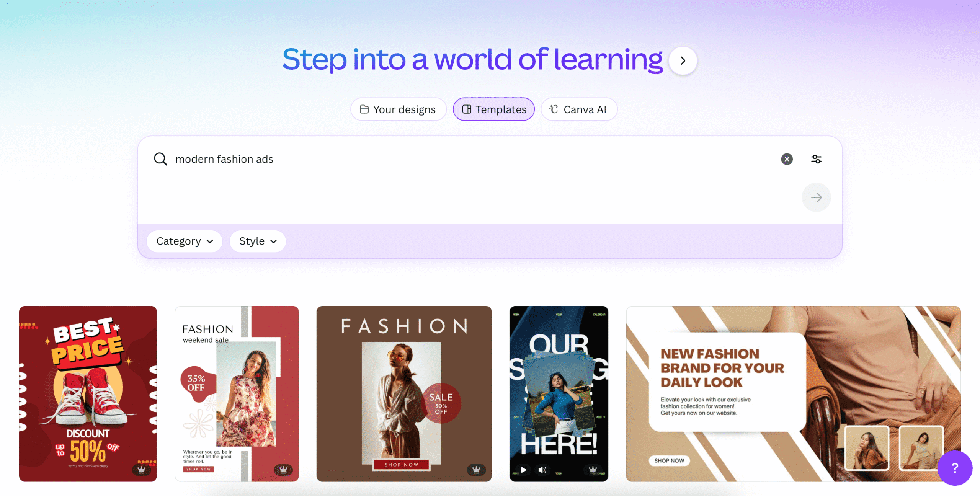Screen dimensions: 980x496
Task: Play the Our Here video template
Action: click(x=523, y=470)
